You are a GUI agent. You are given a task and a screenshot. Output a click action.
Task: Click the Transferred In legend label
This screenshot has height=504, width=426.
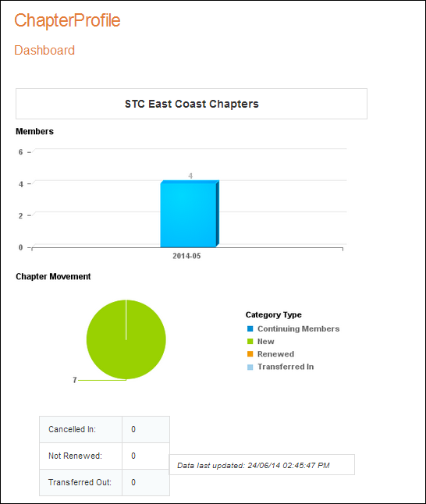pyautogui.click(x=286, y=367)
